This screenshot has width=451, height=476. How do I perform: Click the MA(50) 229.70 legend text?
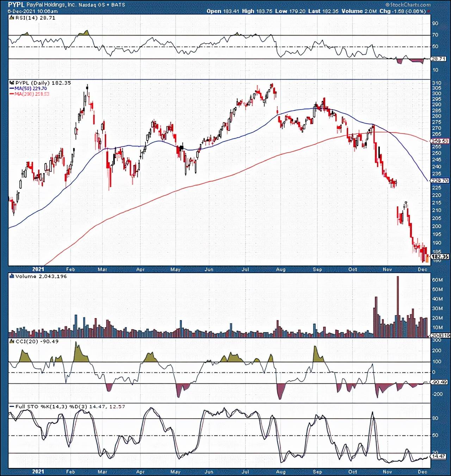pyautogui.click(x=31, y=88)
